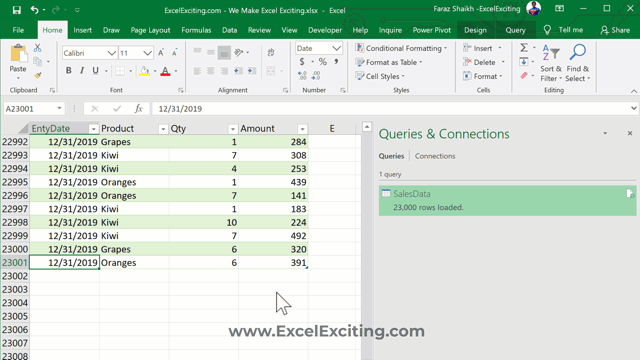
Task: Click the Wrap Text icon
Action: pos(271,52)
